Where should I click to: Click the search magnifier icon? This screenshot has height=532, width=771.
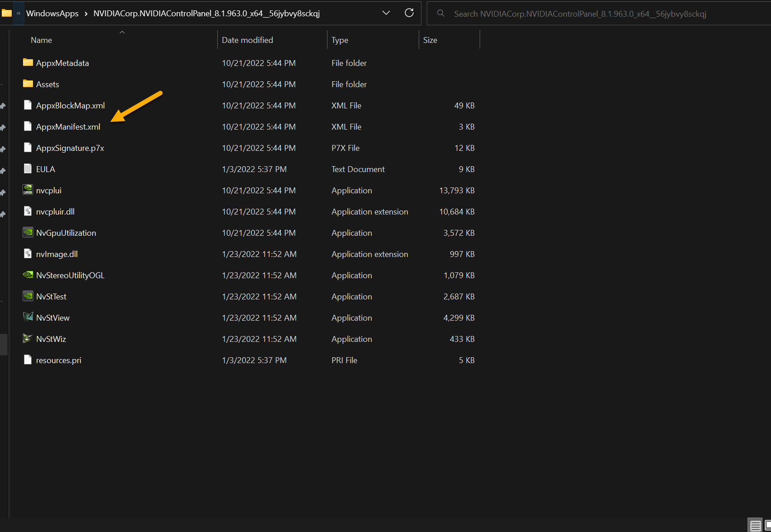click(x=441, y=14)
